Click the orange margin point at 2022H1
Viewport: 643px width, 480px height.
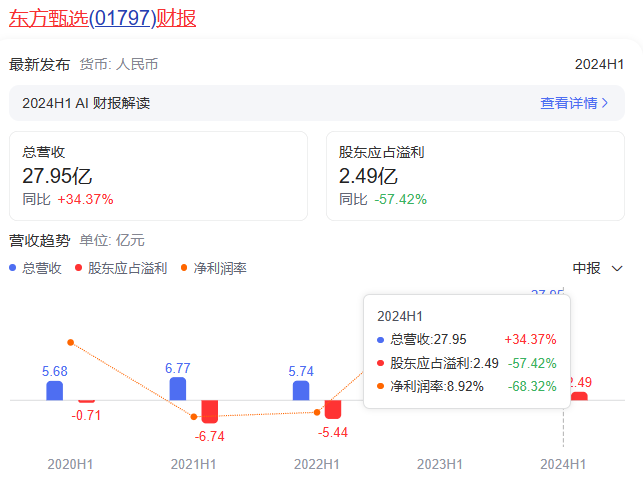[317, 412]
